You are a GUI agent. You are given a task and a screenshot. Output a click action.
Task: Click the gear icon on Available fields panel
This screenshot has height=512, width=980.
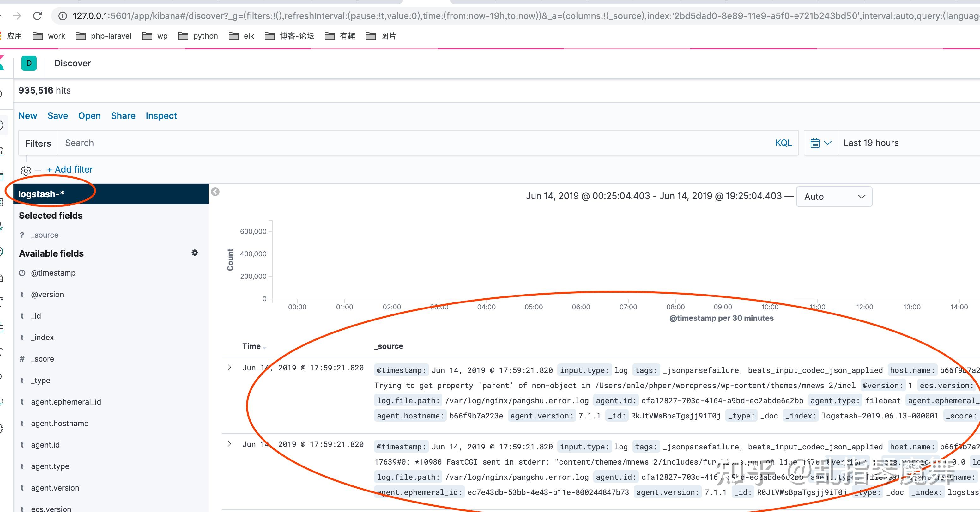pos(195,253)
